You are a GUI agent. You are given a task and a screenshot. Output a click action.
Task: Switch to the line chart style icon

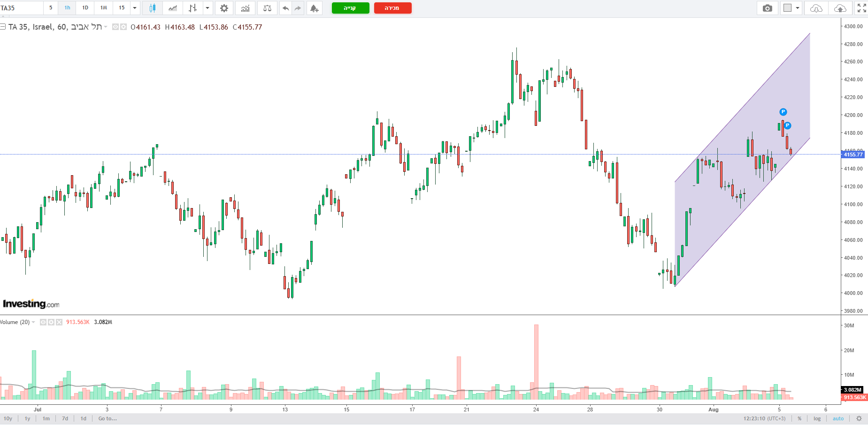point(173,8)
